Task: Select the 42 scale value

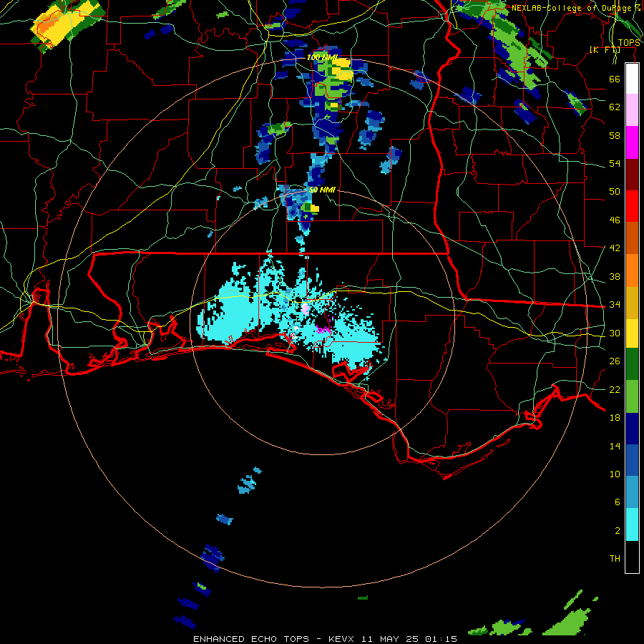Action: 615,248
